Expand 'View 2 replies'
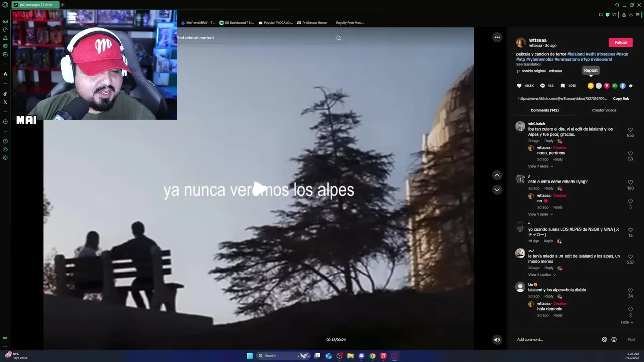Viewport: 644px width, 362px height. tap(542, 275)
